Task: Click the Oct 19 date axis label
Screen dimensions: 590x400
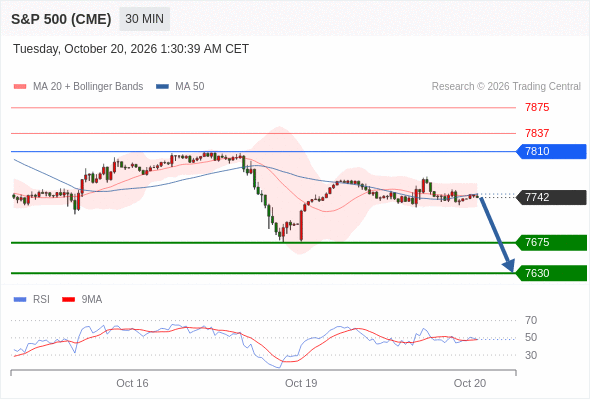Action: 301,383
